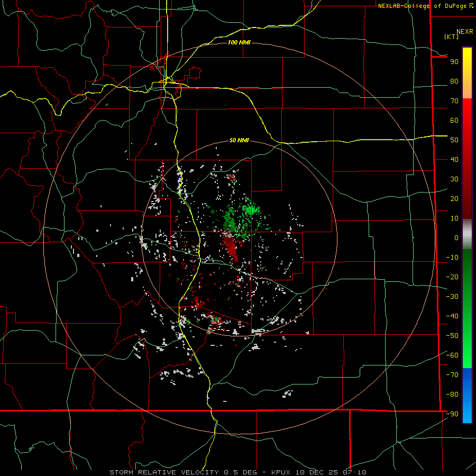Viewport: 476px width, 476px height.
Task: Click the 80 value on velocity scale
Action: coord(454,81)
